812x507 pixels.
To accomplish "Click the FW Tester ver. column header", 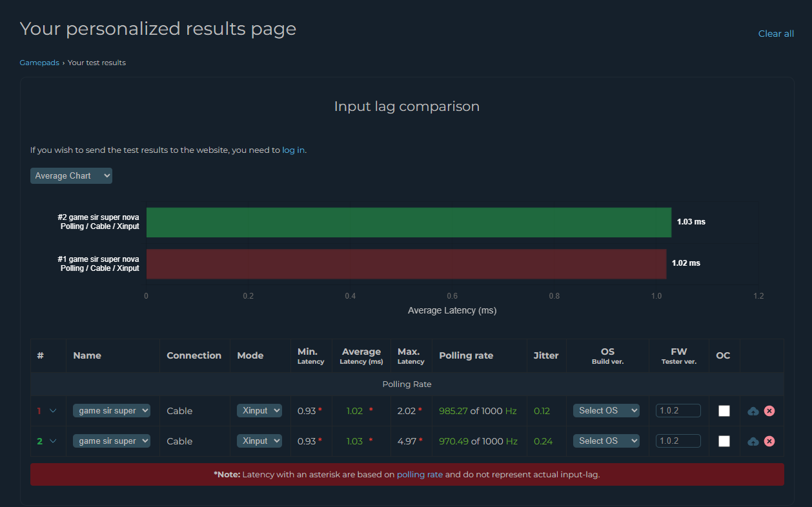I will [x=678, y=356].
